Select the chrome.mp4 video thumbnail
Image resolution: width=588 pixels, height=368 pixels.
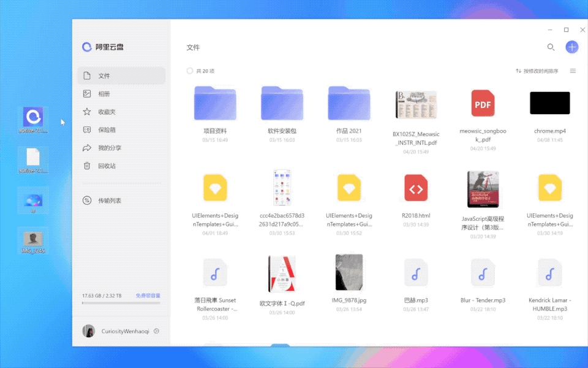click(x=549, y=103)
